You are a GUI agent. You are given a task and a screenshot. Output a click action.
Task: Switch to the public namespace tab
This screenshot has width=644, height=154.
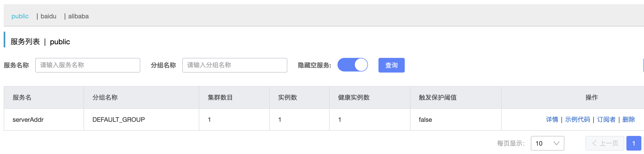click(20, 16)
